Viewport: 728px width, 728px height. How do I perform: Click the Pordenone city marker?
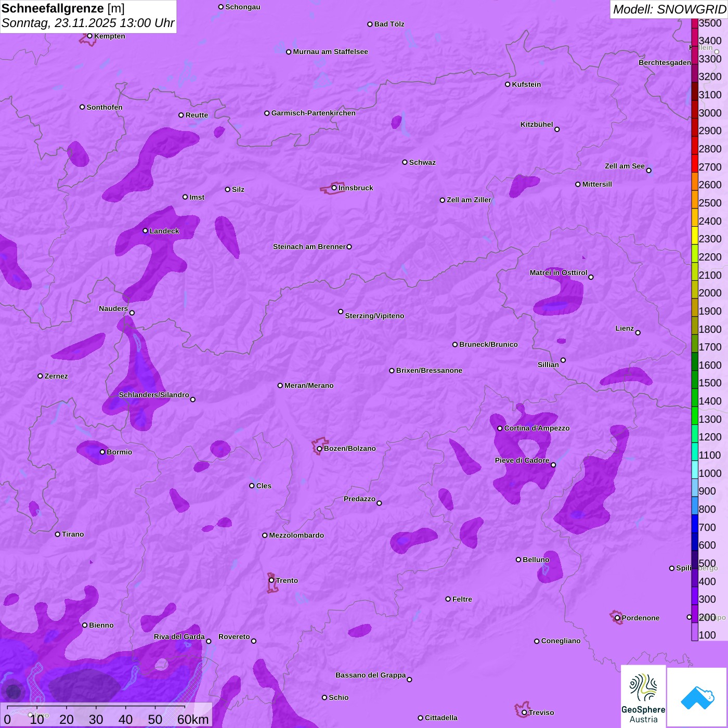617,618
